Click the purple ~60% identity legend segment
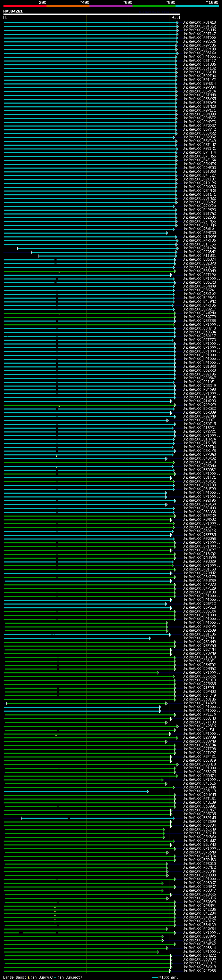The width and height of the screenshot is (222, 980). 111,6
